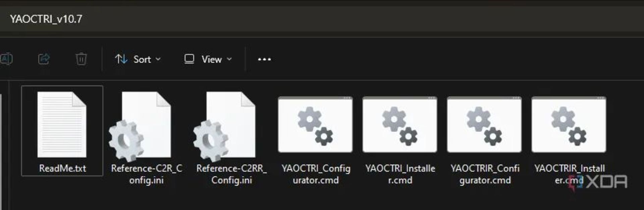
Task: Click the Reference-C2R_Config.ini name label
Action: point(147,174)
